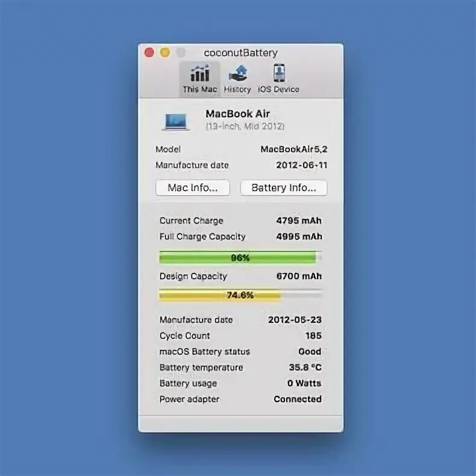
Task: Close the coconutBattery window
Action: coord(149,52)
